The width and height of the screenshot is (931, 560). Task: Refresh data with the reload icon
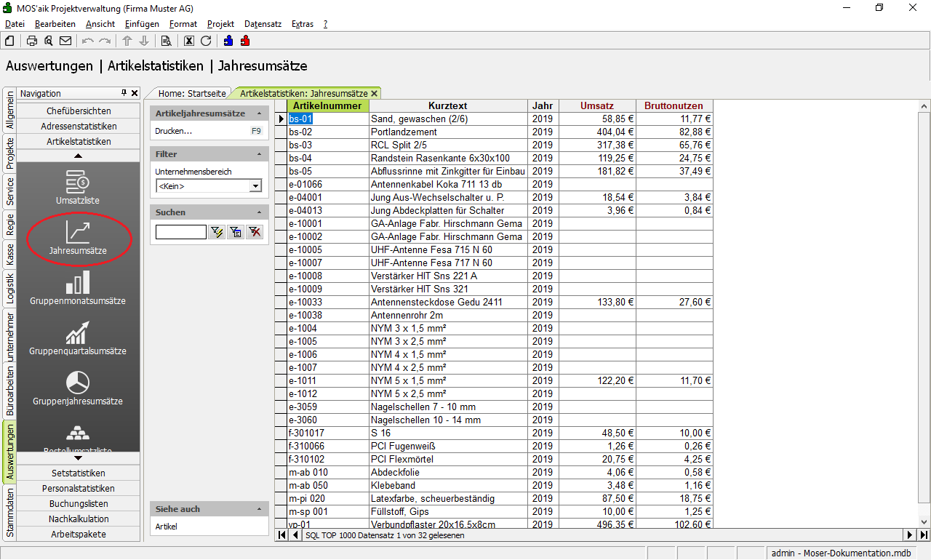coord(206,41)
